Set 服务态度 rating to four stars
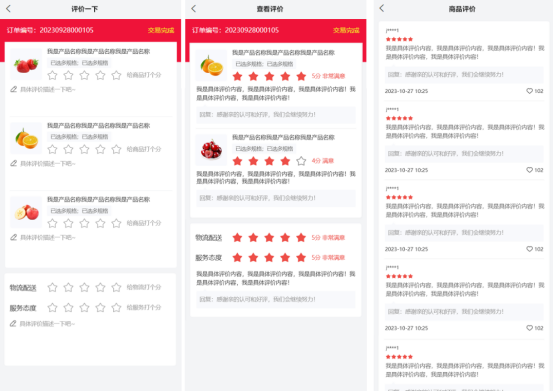 (x=100, y=308)
